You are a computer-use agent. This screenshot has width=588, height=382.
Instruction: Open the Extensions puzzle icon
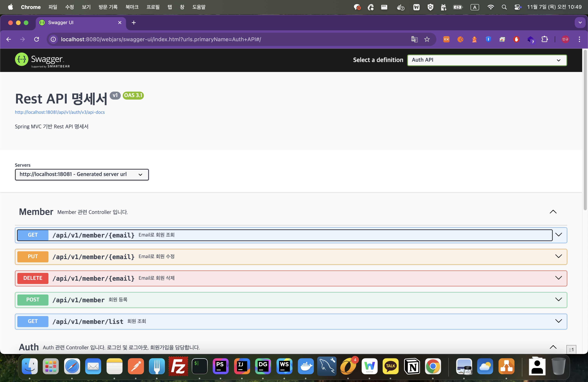544,39
